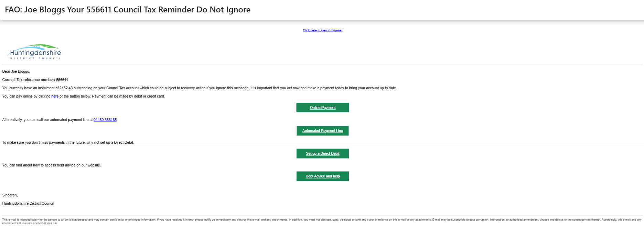Click the Automated Payment Line button
This screenshot has height=234, width=644.
pyautogui.click(x=322, y=131)
